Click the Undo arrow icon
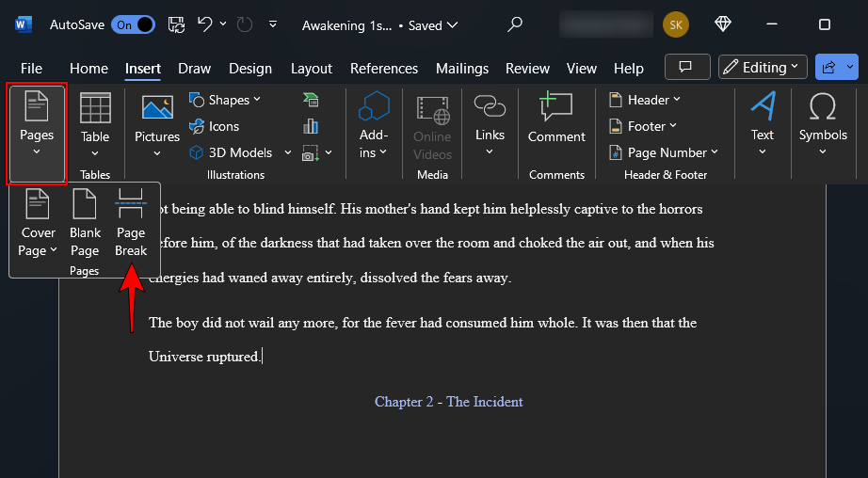The width and height of the screenshot is (868, 478). [x=205, y=25]
